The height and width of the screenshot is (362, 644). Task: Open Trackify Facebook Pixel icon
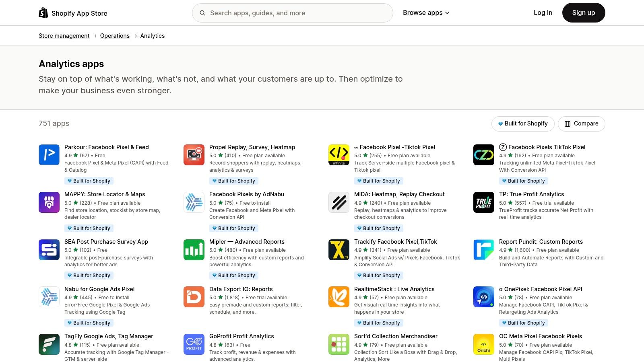[x=339, y=250]
